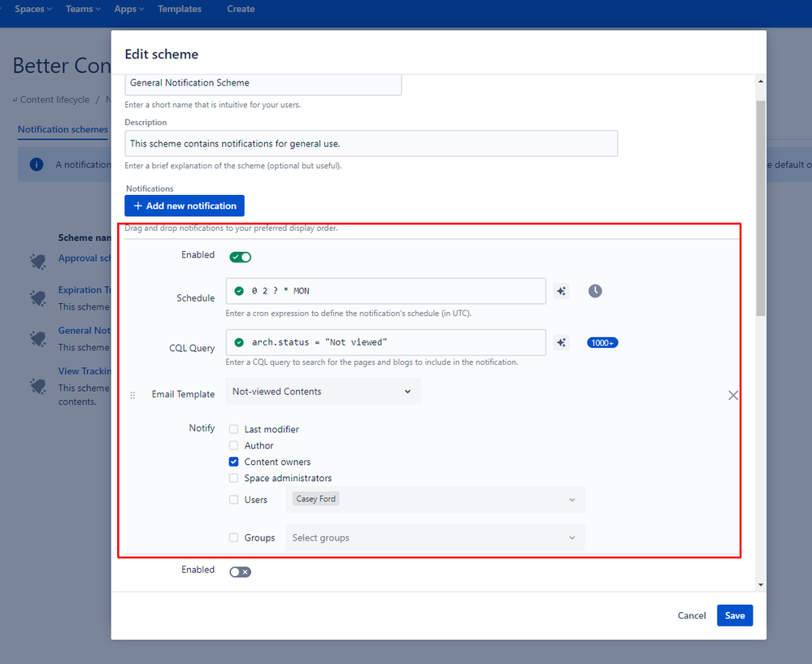Viewport: 812px width, 664px height.
Task: Uncheck the Content owners checkbox
Action: click(x=234, y=462)
